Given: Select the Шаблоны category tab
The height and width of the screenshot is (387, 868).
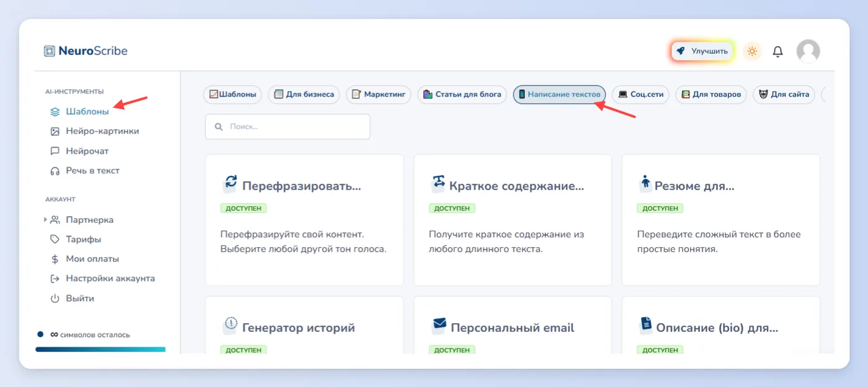Looking at the screenshot, I should tap(232, 95).
